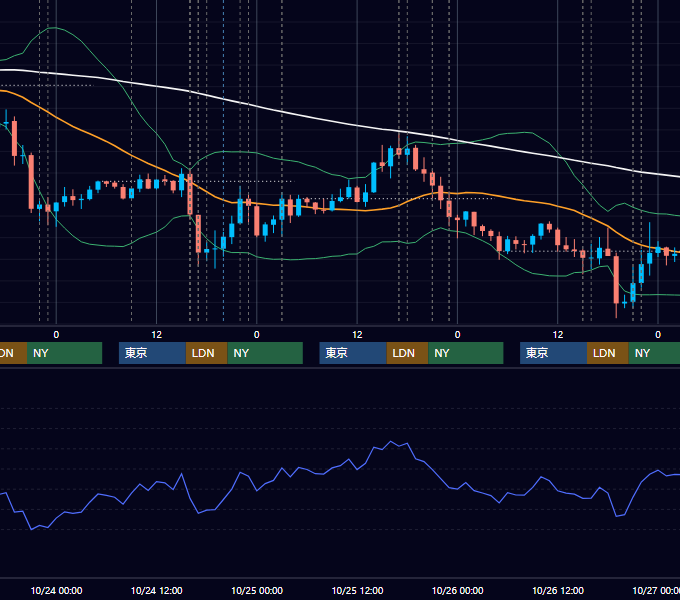
Task: Click the LDN session box for 10/25
Action: pyautogui.click(x=408, y=353)
